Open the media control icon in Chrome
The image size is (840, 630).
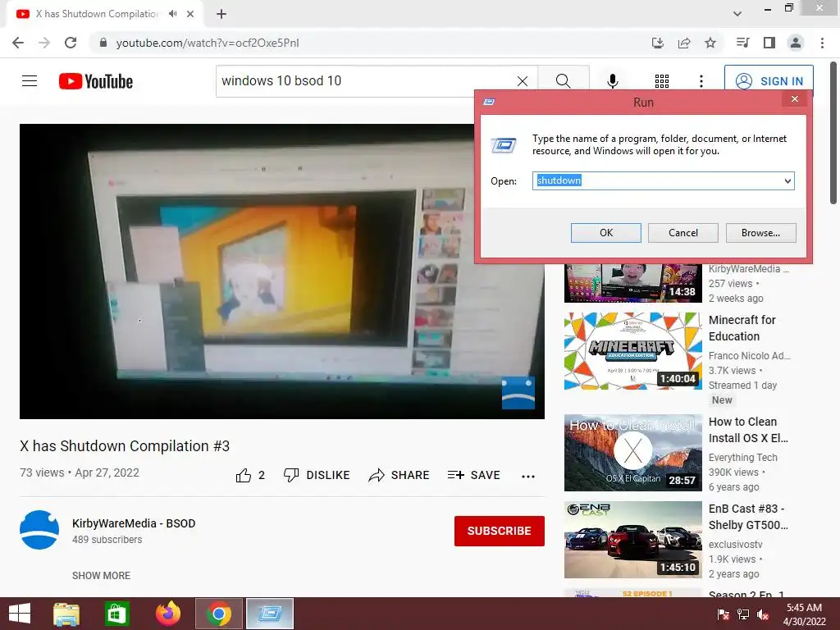pos(742,43)
